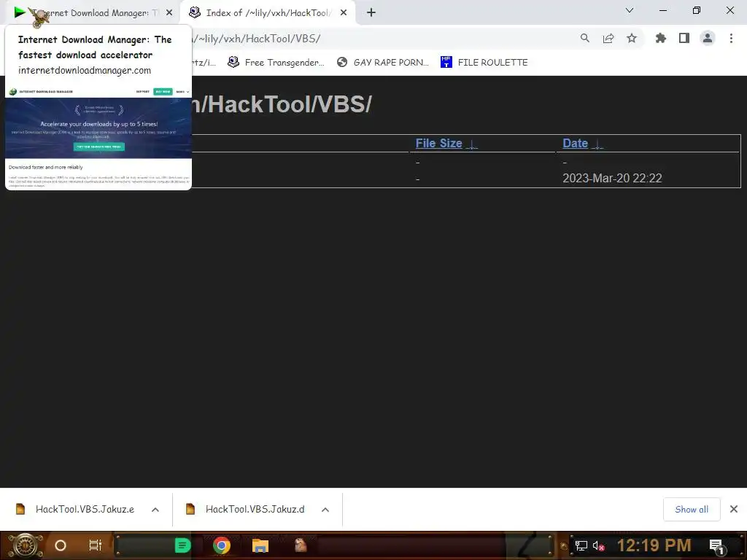The height and width of the screenshot is (560, 747).
Task: Open a new browser tab
Action: coord(371,13)
